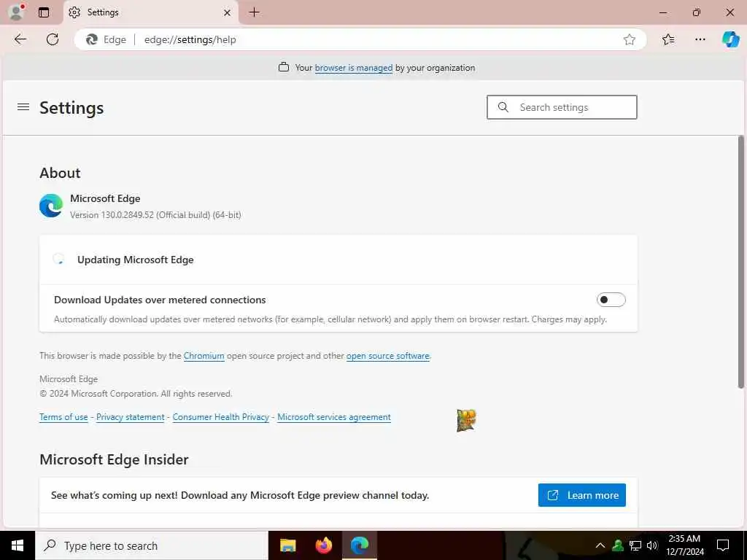Open Firefox from the taskbar

coord(324,545)
